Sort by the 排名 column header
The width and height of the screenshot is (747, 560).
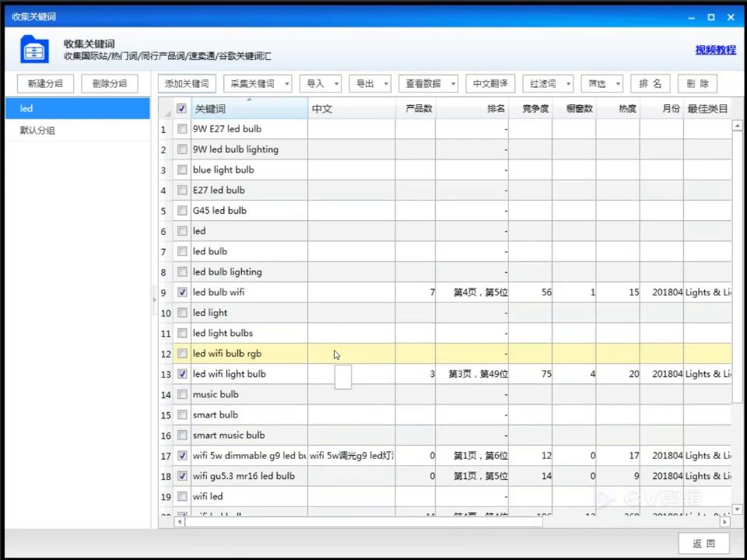[472, 109]
